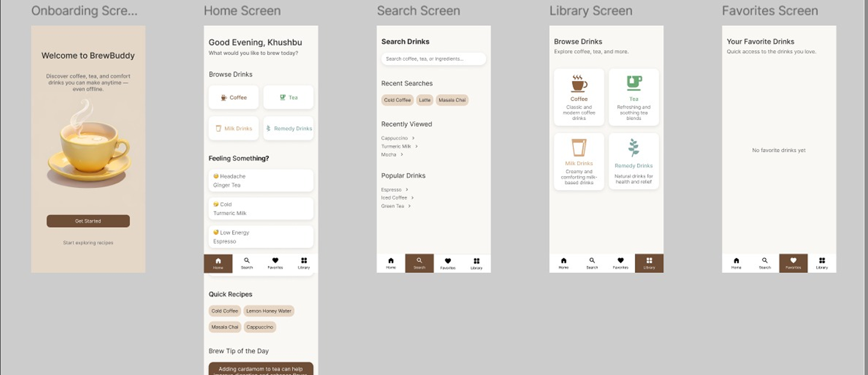Open Remedy Drinks card on Home Screen
This screenshot has height=375, width=868.
pyautogui.click(x=288, y=128)
